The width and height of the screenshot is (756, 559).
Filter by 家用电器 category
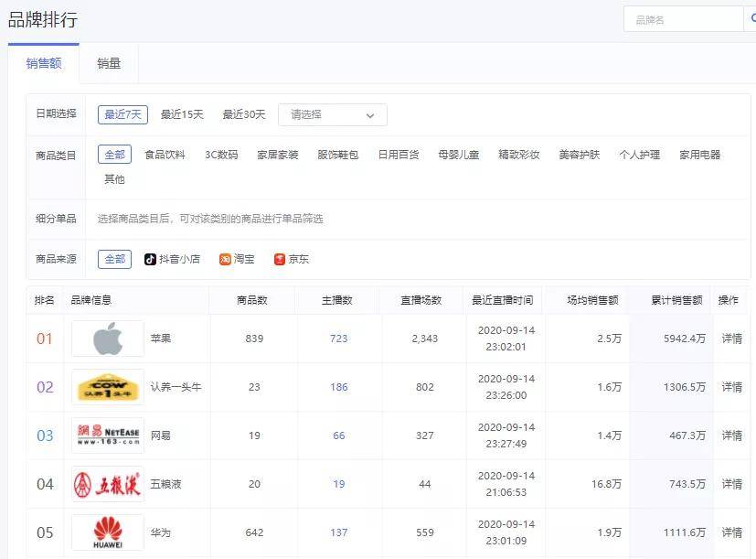click(699, 155)
